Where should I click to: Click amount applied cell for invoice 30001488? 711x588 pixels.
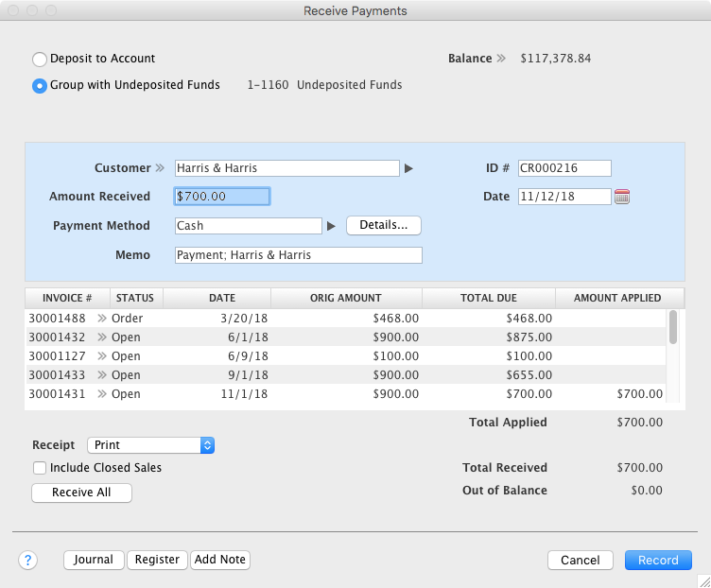[x=611, y=319]
